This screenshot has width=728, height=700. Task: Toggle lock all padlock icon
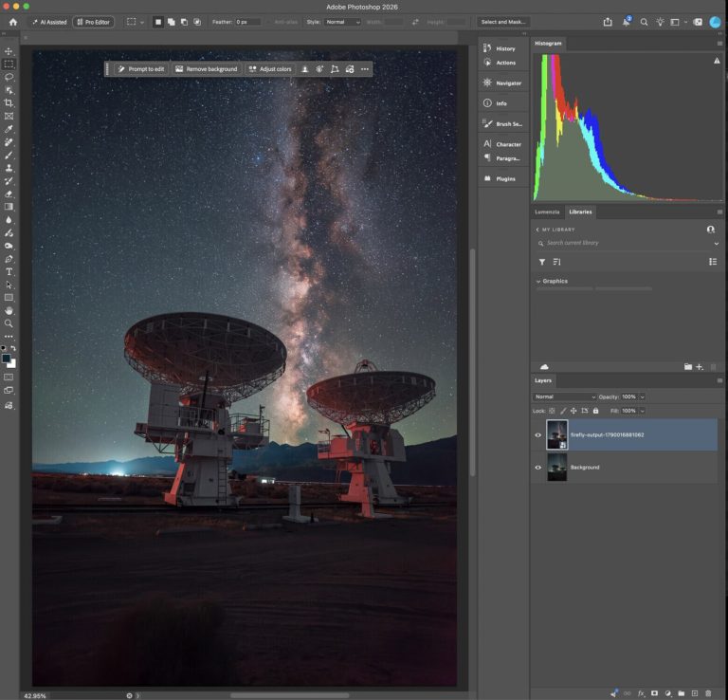coord(595,411)
